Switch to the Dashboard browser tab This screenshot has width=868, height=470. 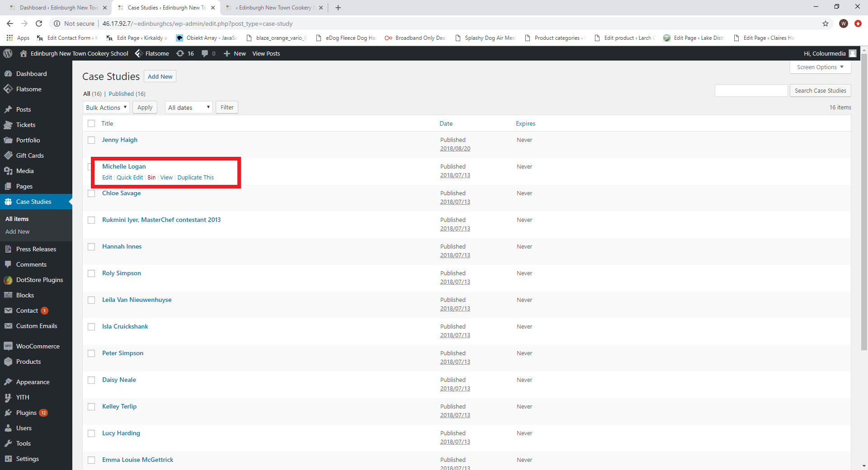(x=59, y=8)
